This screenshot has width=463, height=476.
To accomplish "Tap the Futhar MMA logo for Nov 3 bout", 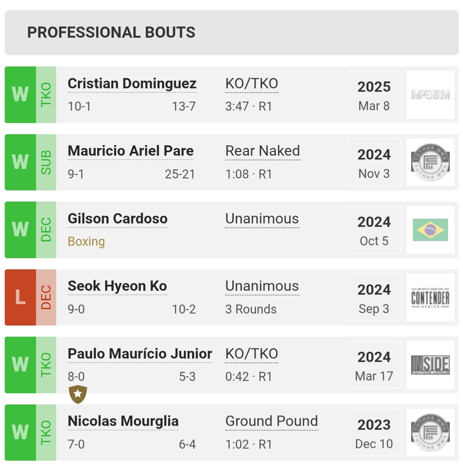I will tap(430, 163).
